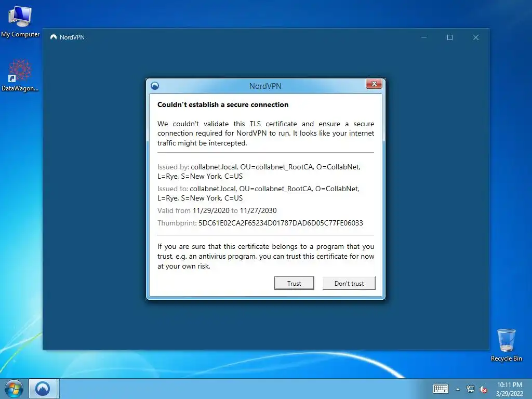
Task: Click the muted volume tray icon
Action: click(x=483, y=389)
